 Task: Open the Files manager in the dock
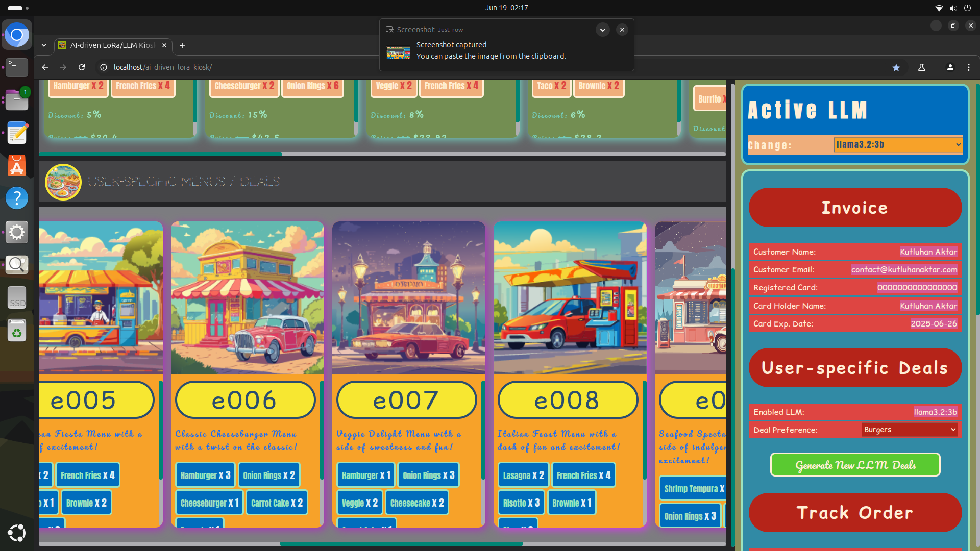click(17, 100)
